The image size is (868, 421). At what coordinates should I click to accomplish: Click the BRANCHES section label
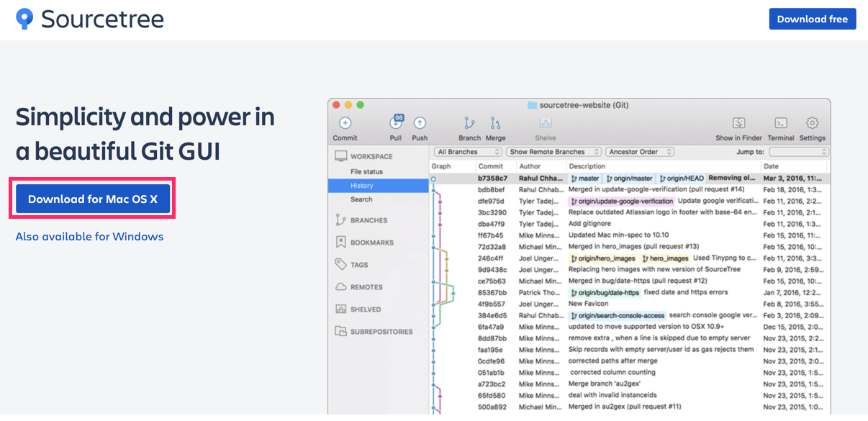tap(369, 220)
